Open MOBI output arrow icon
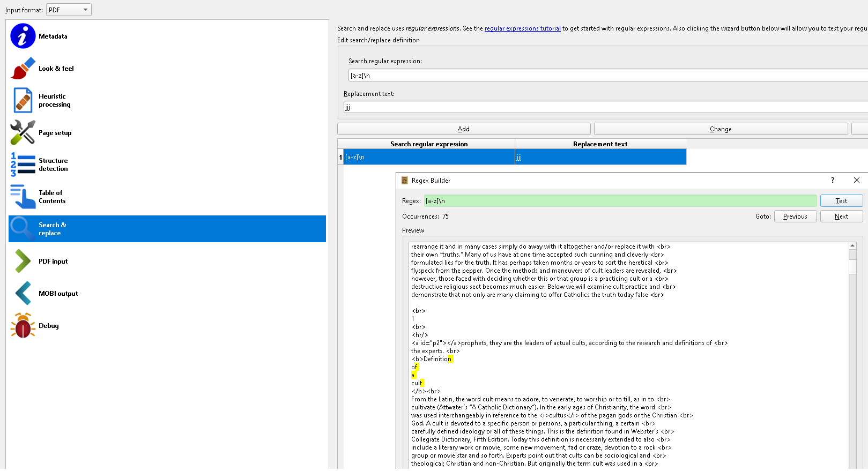Image resolution: width=868 pixels, height=471 pixels. point(23,294)
